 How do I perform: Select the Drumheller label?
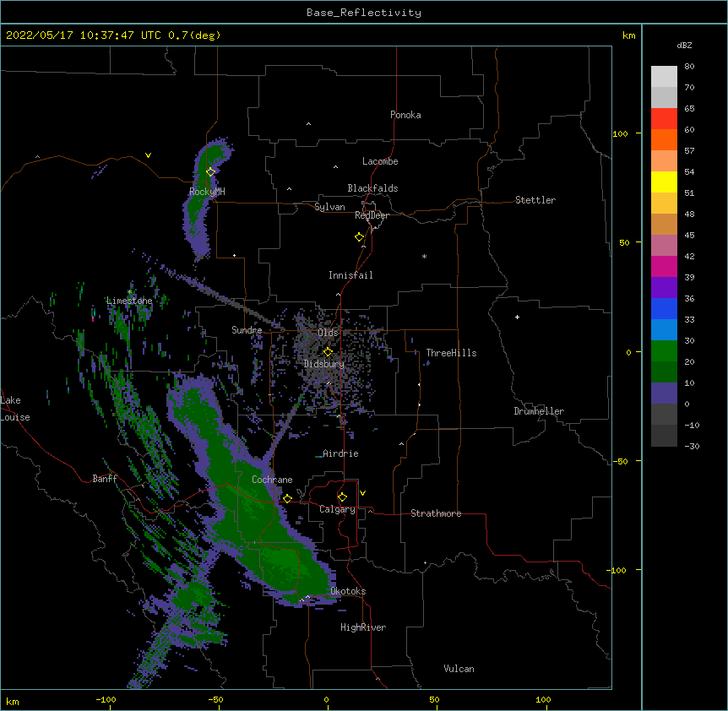(539, 411)
